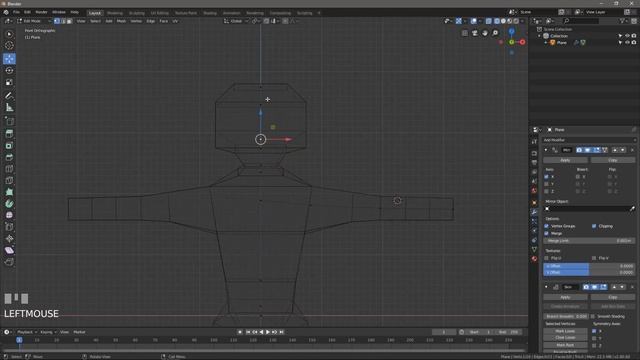Enable the Bisect X checkbox
Image resolution: width=640 pixels, height=360 pixels.
coord(578,177)
